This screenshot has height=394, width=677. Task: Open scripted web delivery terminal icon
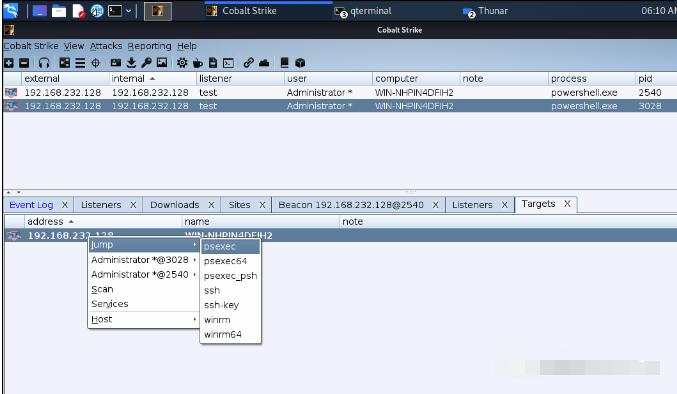(228, 63)
